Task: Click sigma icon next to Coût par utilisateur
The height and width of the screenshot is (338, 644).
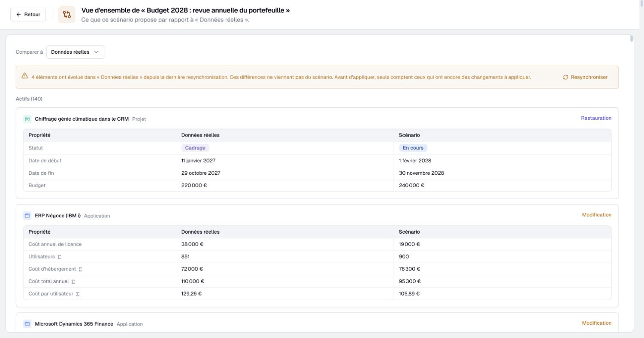Action: (x=78, y=294)
